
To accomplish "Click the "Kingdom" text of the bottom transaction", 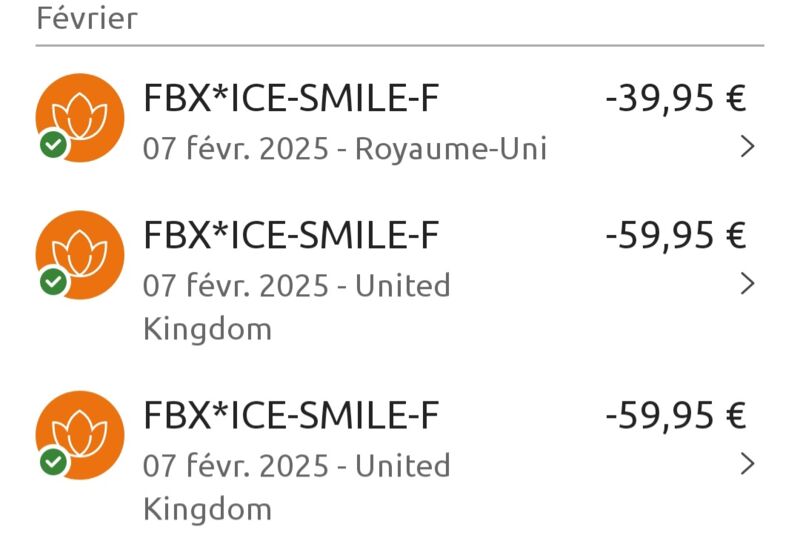I will coord(208,510).
